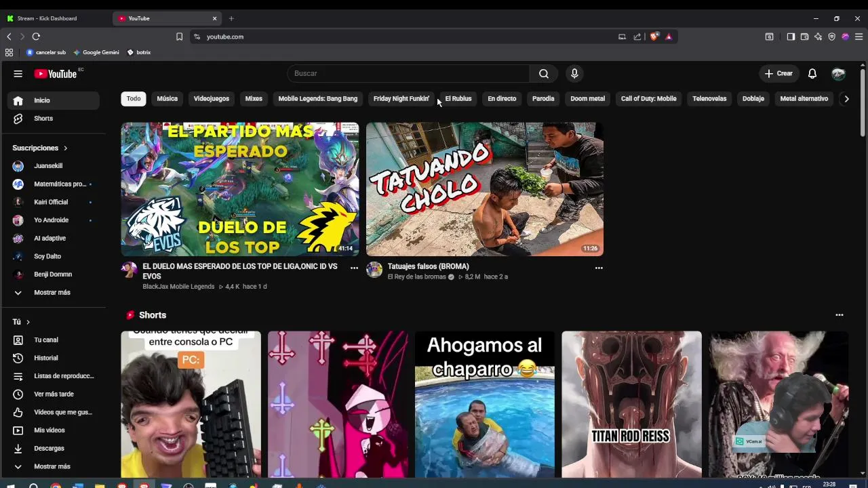
Task: Reload the page in the browser
Action: coord(36,37)
